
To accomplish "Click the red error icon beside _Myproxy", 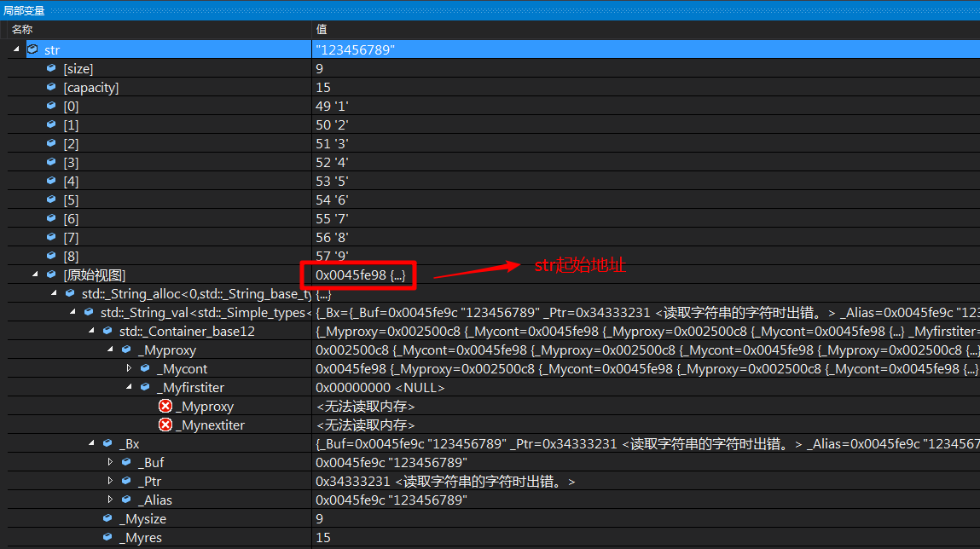I will (x=165, y=406).
